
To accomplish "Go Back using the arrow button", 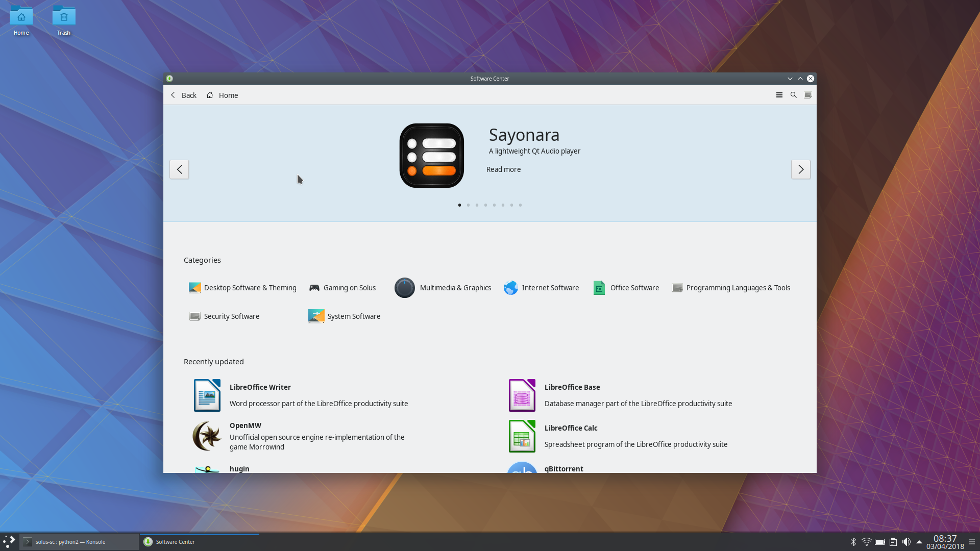I will (x=183, y=95).
